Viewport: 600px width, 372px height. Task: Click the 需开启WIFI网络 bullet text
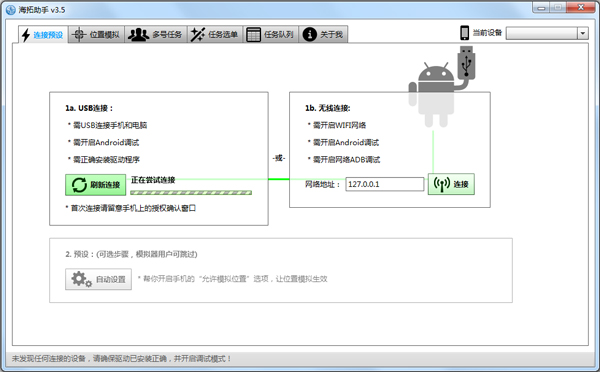(x=339, y=125)
